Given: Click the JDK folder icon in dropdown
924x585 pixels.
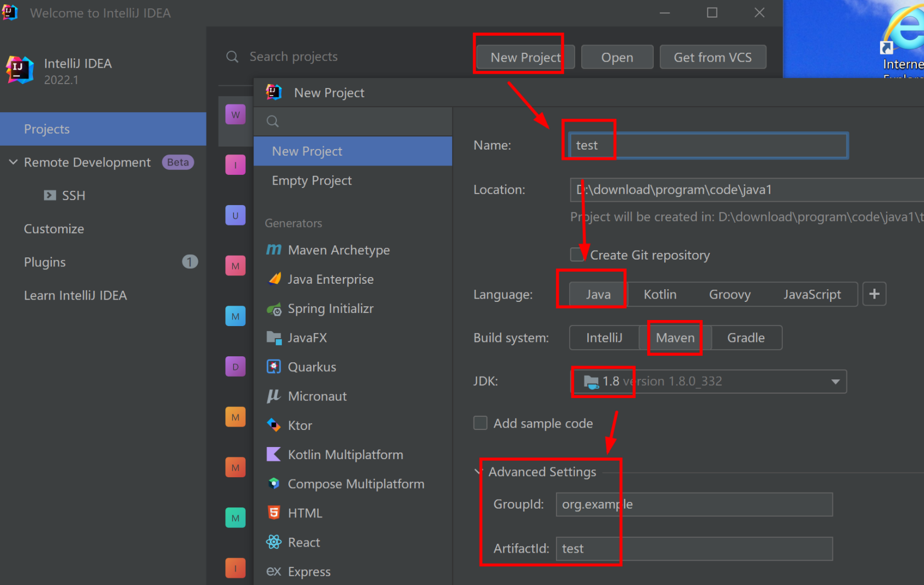Looking at the screenshot, I should 591,382.
